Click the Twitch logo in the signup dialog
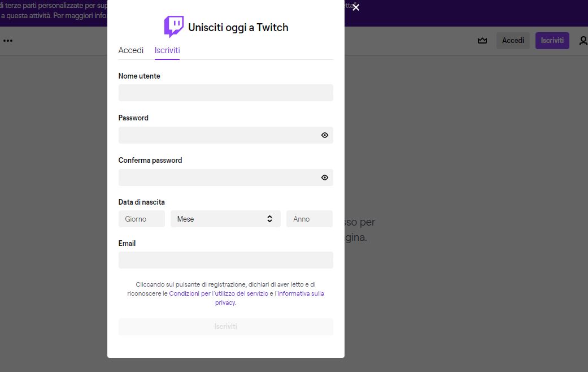 pyautogui.click(x=173, y=27)
